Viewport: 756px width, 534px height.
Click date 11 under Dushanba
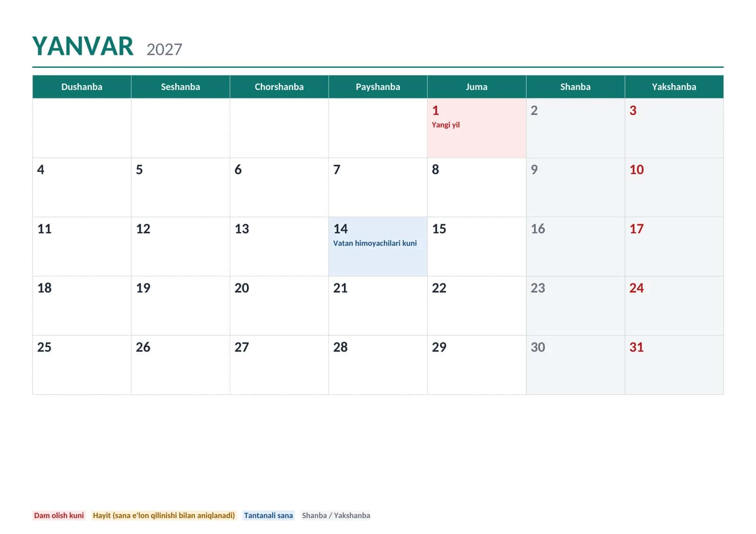44,229
